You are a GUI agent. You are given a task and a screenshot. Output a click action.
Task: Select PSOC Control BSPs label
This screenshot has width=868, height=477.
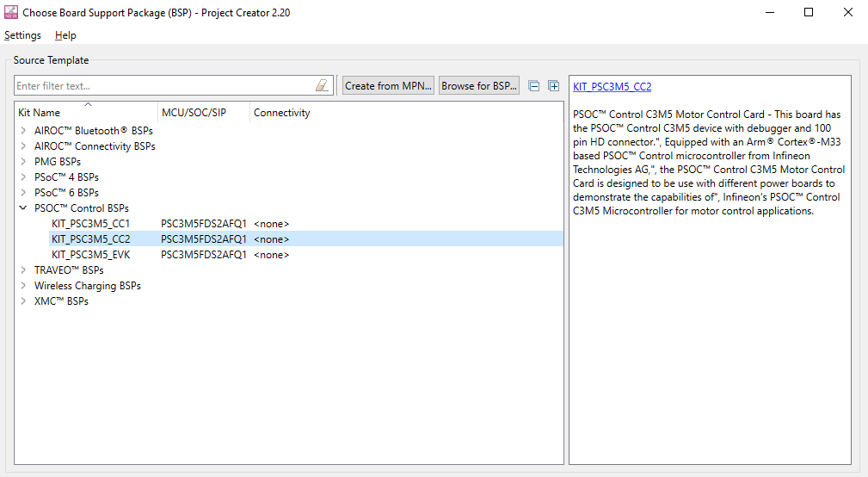(x=82, y=208)
